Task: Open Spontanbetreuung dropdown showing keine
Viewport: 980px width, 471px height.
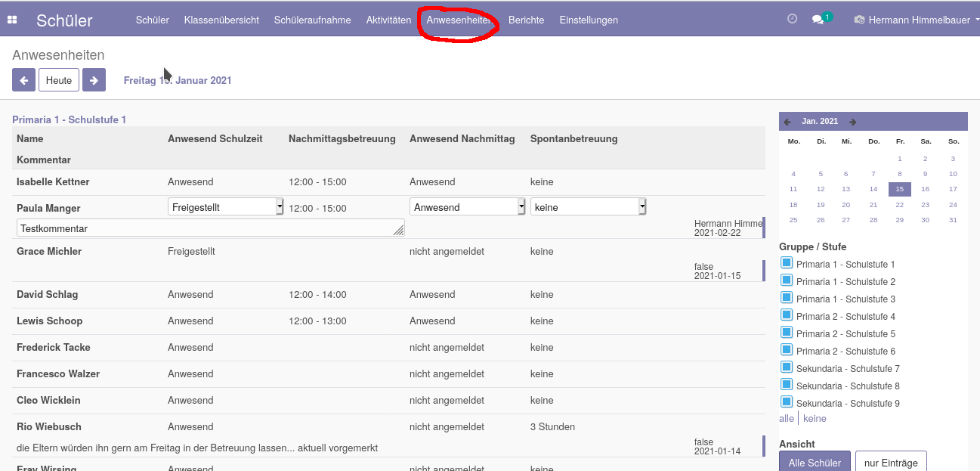Action: [588, 207]
